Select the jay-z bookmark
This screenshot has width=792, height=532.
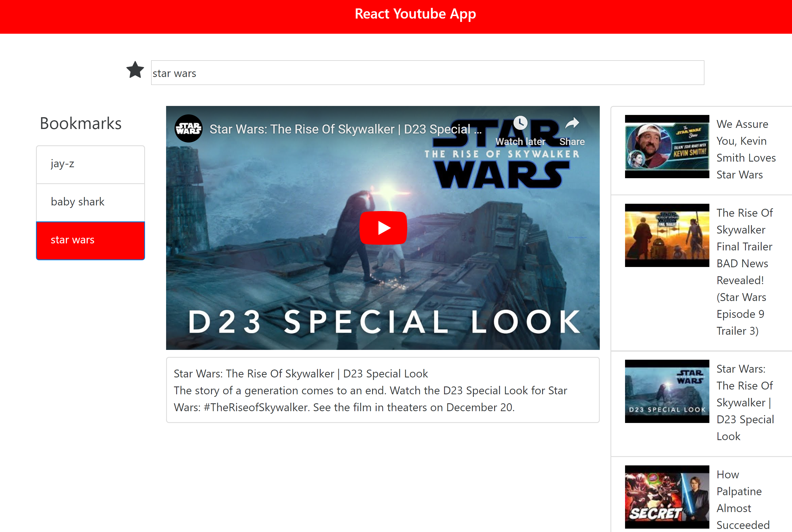pos(90,164)
